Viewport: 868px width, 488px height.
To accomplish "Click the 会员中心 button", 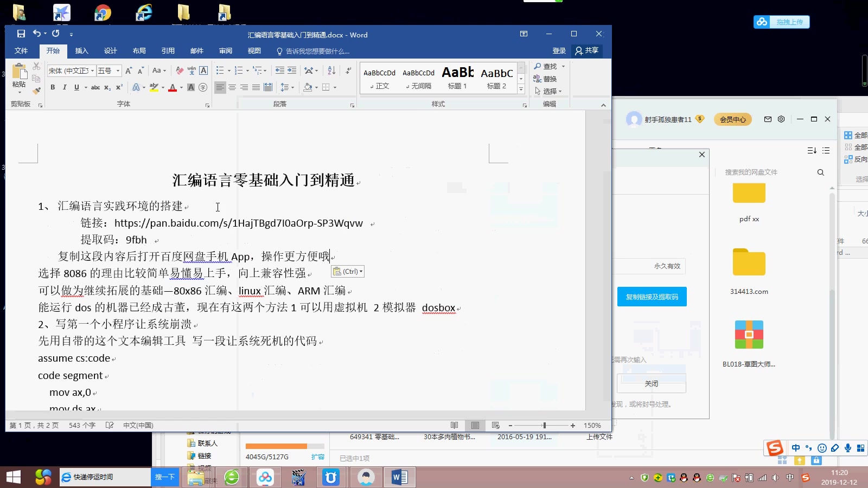I will click(x=733, y=119).
